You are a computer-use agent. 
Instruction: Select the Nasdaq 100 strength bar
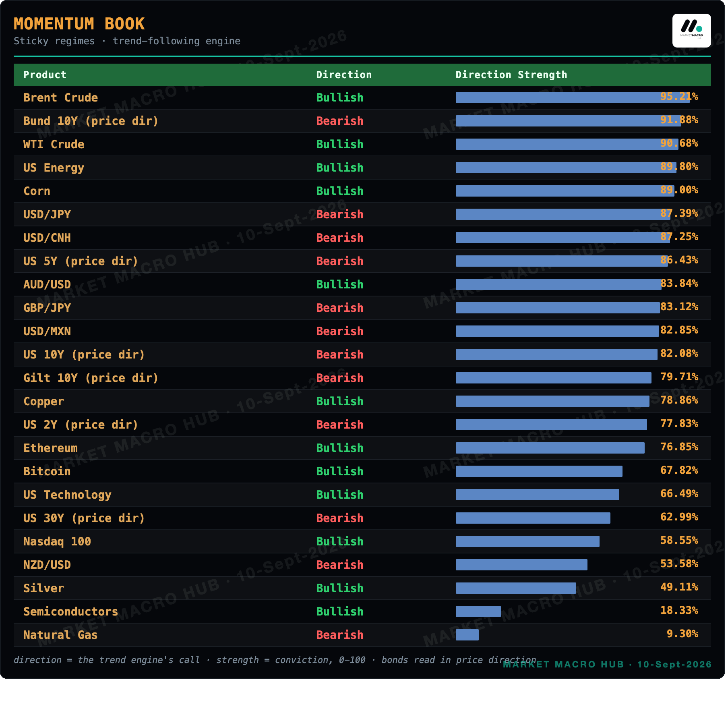point(527,541)
